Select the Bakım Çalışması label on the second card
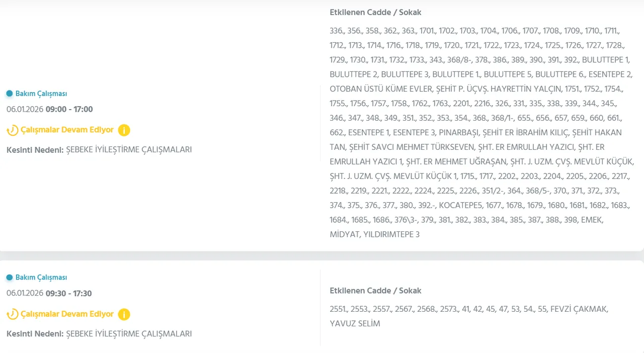Image resolution: width=644 pixels, height=353 pixels. tap(41, 277)
